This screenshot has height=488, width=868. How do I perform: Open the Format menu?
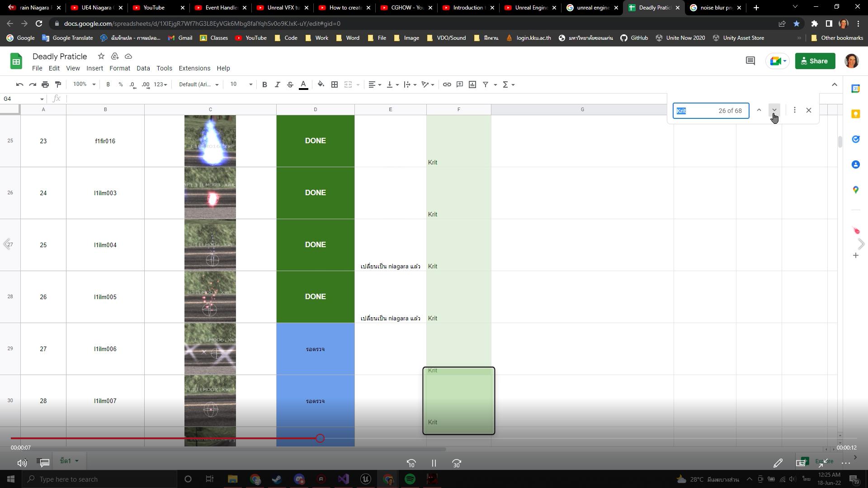tap(119, 68)
